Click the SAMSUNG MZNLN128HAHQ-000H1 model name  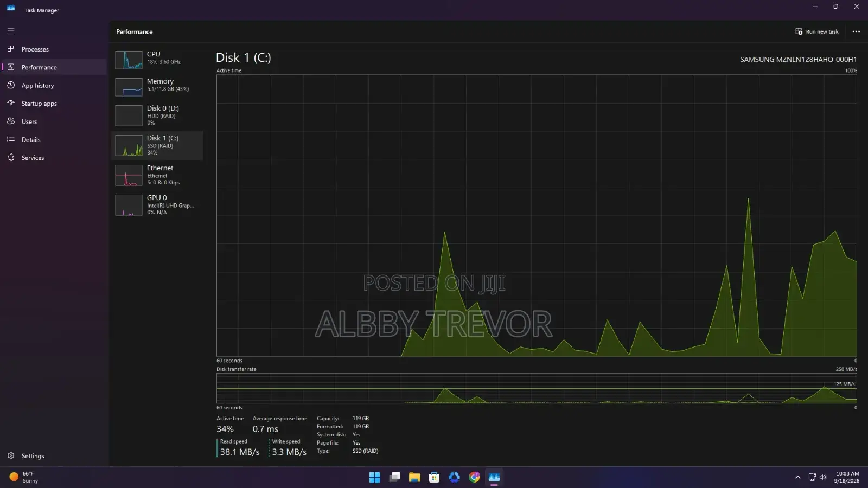798,60
